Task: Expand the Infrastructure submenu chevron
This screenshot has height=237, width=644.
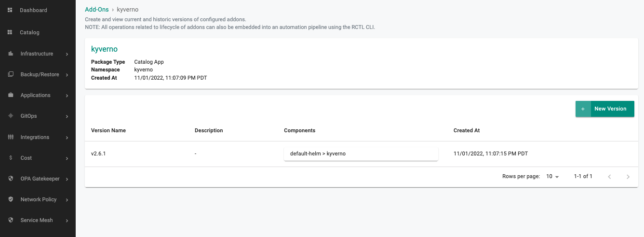Action: pos(67,54)
